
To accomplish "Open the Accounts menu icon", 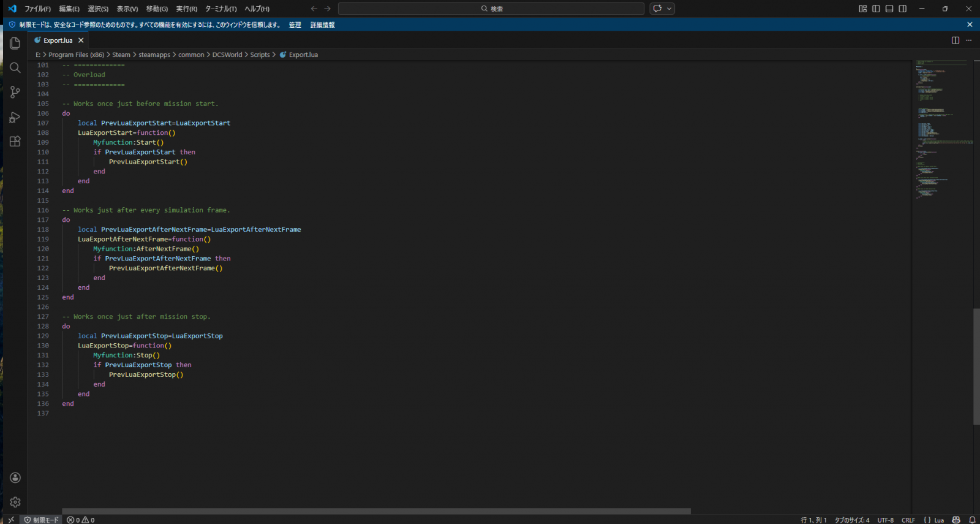I will point(15,477).
